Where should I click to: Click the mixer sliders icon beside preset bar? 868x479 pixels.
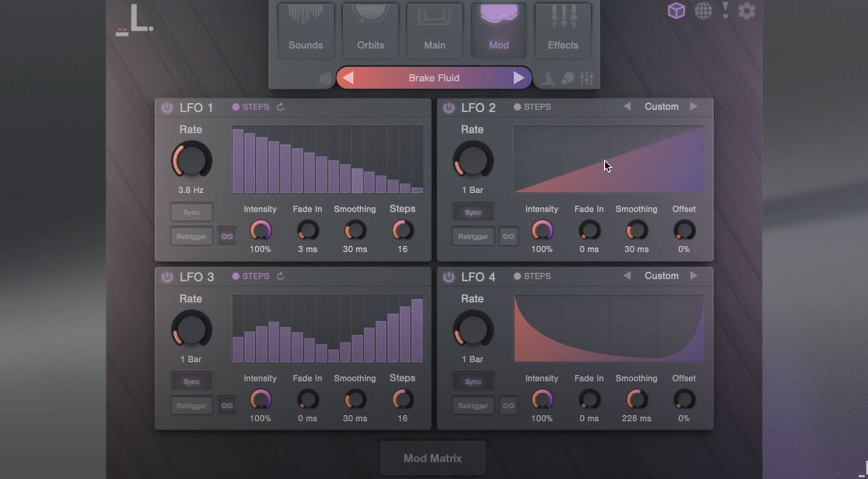587,78
